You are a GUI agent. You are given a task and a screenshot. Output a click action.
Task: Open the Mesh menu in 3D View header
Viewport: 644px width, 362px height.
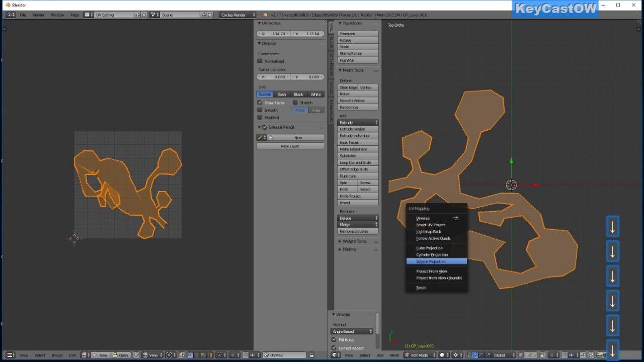(394, 355)
